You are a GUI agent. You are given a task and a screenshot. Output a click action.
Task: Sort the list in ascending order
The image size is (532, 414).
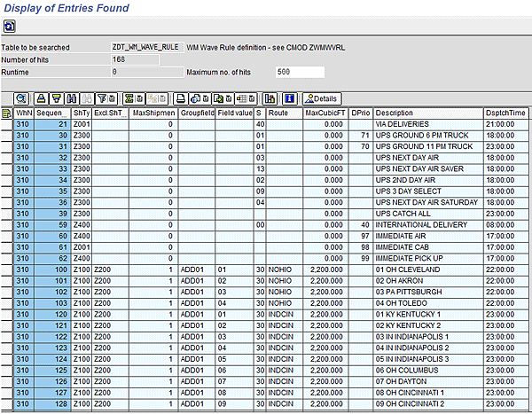pyautogui.click(x=41, y=98)
